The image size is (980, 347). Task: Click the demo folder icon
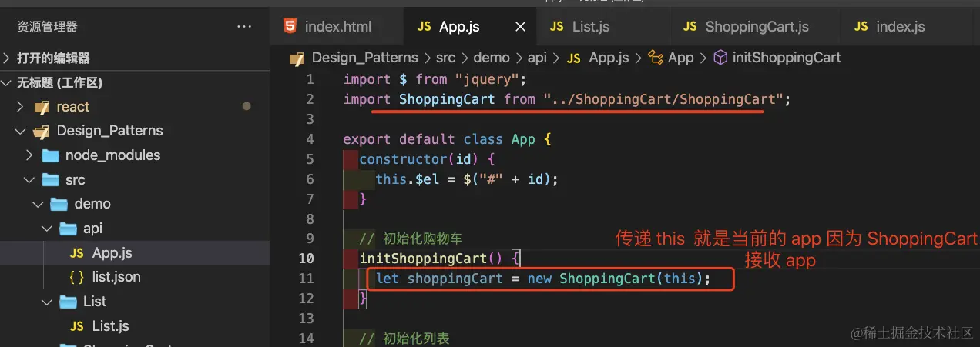coord(59,204)
